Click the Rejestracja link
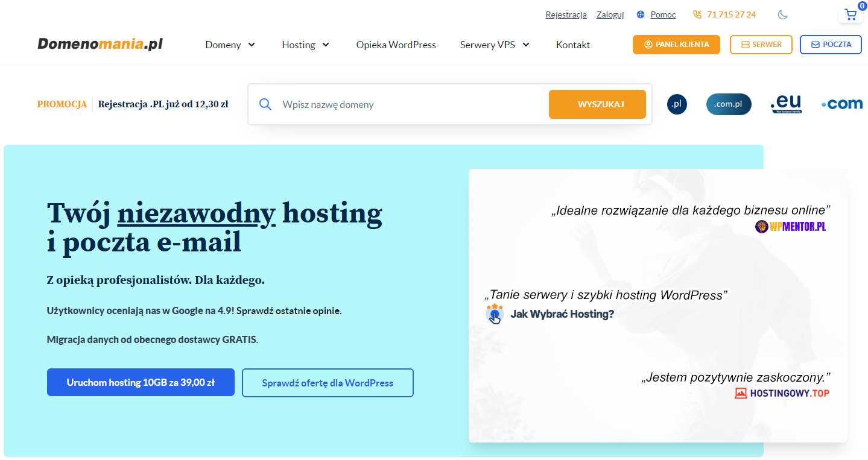The height and width of the screenshot is (460, 868). coord(566,14)
